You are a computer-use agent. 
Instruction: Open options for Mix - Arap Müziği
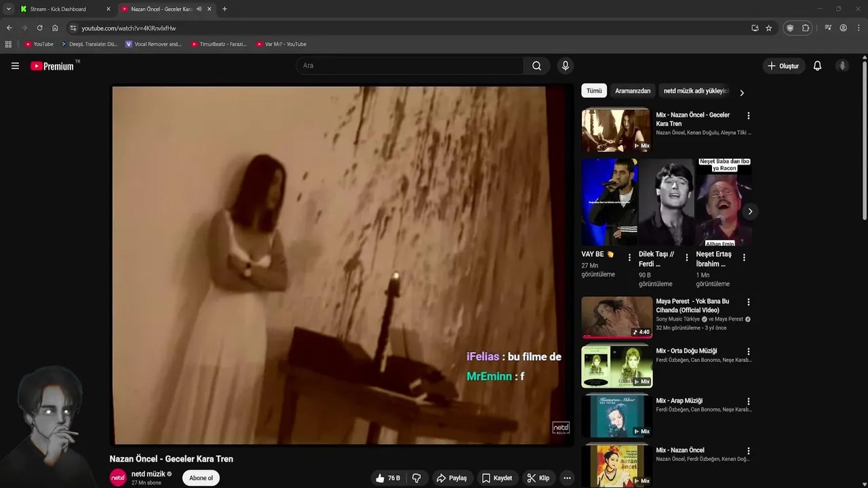(x=748, y=401)
